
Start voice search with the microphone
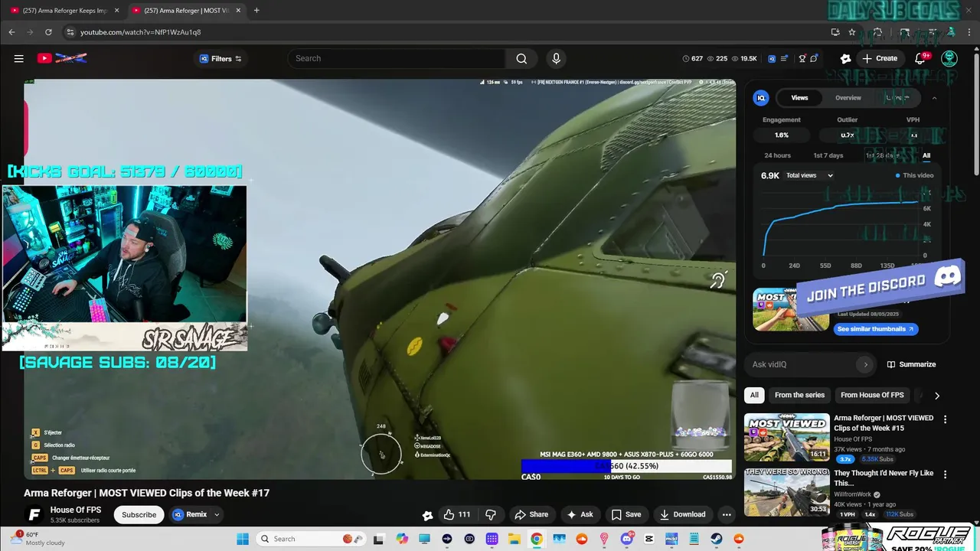pos(556,58)
